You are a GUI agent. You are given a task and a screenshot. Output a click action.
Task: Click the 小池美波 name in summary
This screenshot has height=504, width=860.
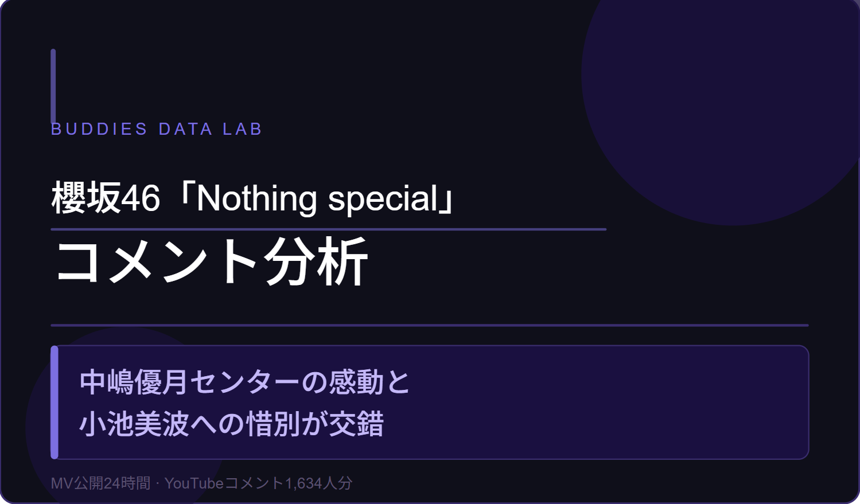tap(134, 424)
